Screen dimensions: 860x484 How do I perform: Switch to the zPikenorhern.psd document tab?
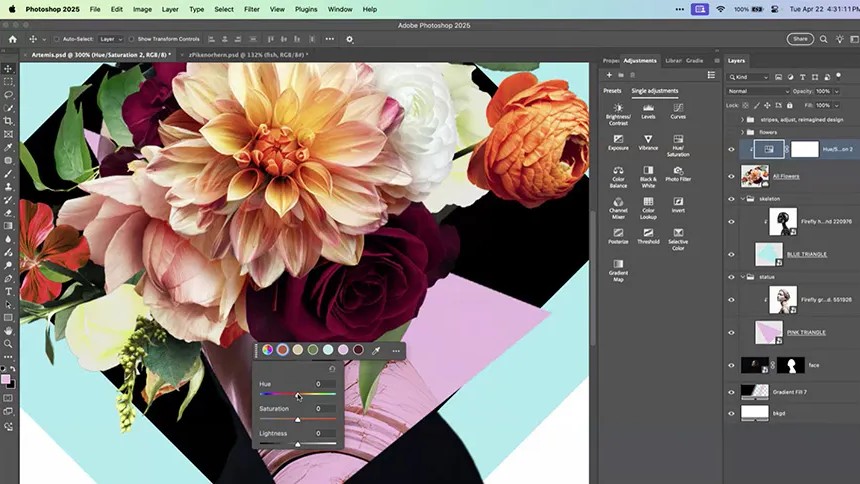pos(247,55)
